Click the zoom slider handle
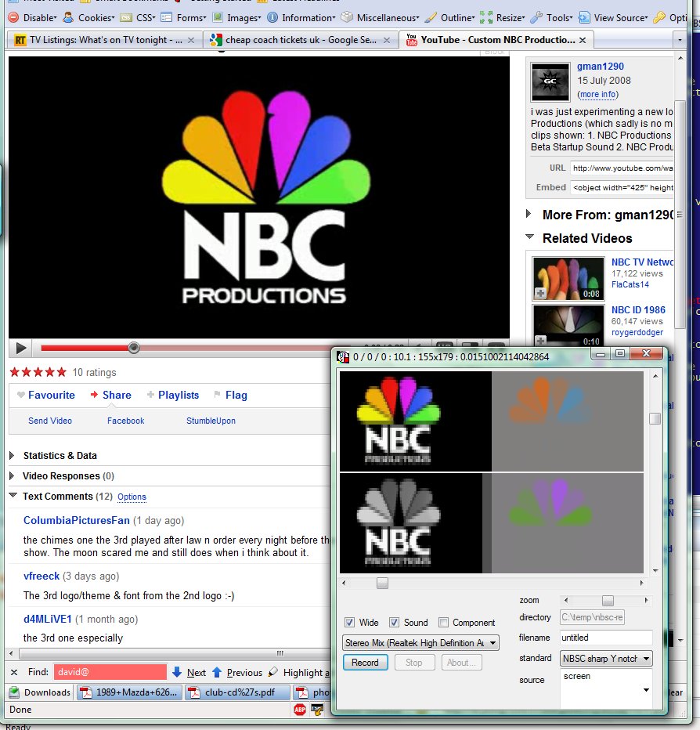Viewport: 700px width, 730px height. (608, 601)
